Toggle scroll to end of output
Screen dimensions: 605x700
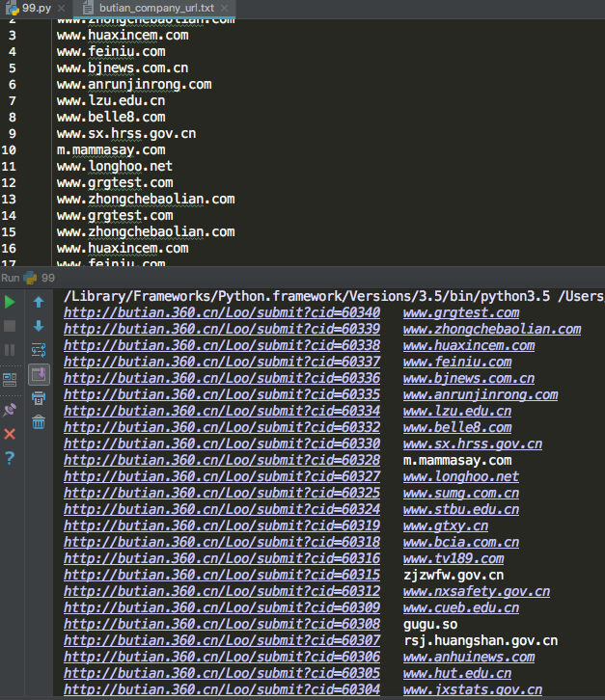[x=39, y=374]
